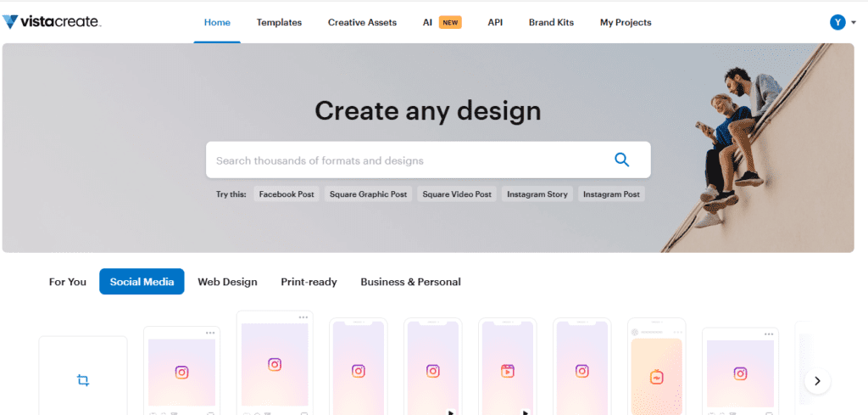Select the orange IGTV format icon
Viewport: 868px width, 415px height.
657,378
